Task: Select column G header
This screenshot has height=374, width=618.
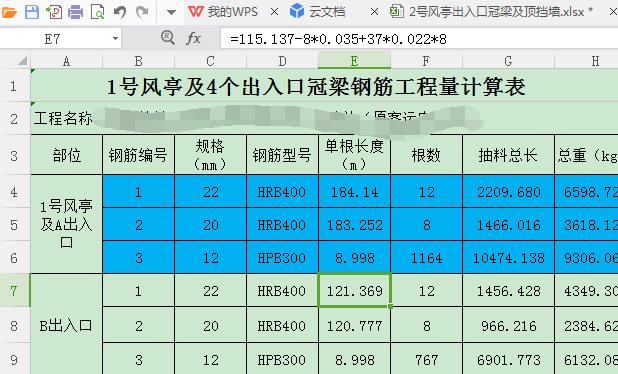Action: point(508,61)
